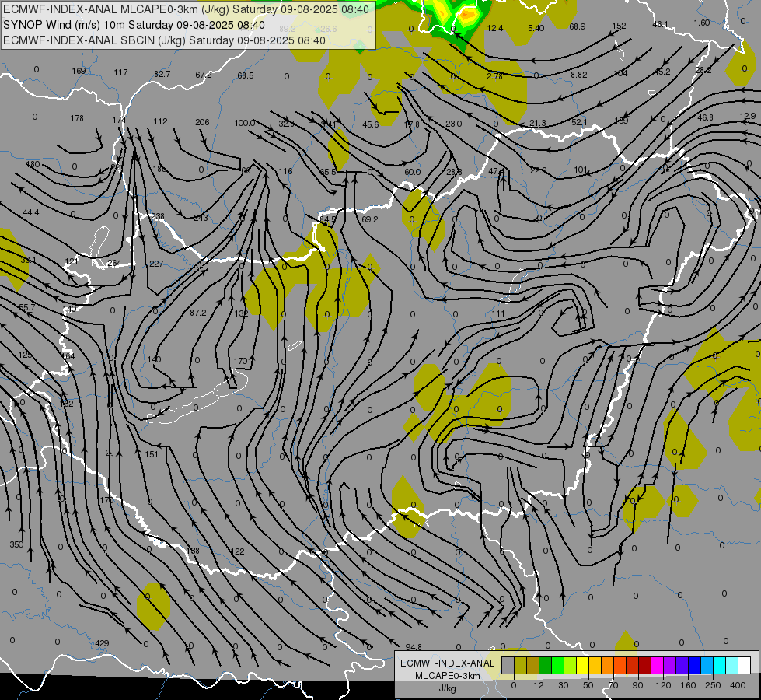Click the map value 68.5

click(x=246, y=75)
